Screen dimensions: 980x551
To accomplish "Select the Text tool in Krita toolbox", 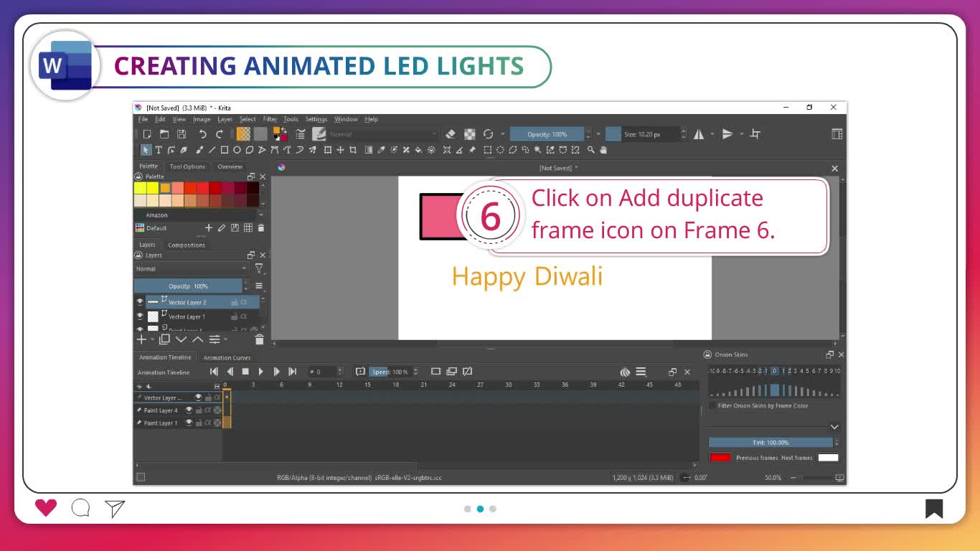I will (159, 150).
